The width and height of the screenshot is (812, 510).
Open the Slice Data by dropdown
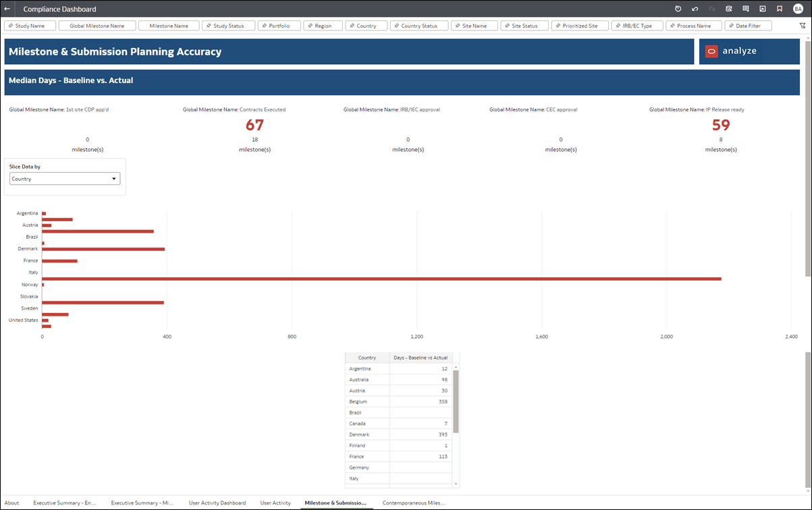coord(64,178)
